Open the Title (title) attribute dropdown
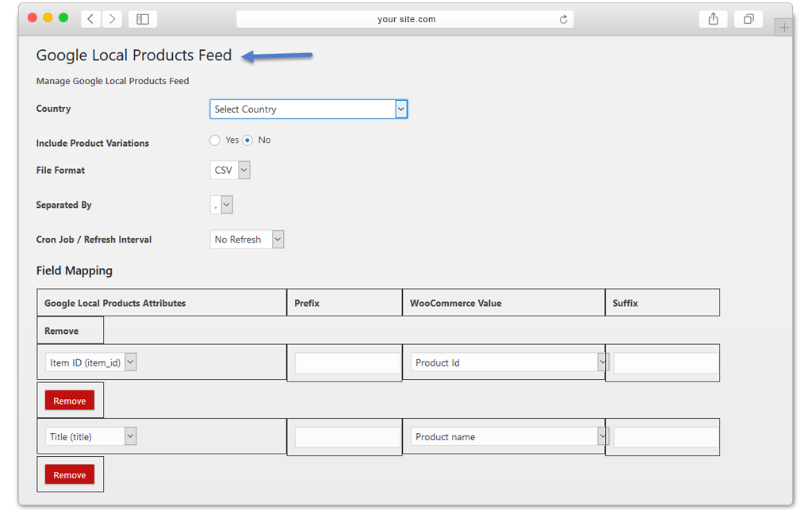812x510 pixels. 90,436
